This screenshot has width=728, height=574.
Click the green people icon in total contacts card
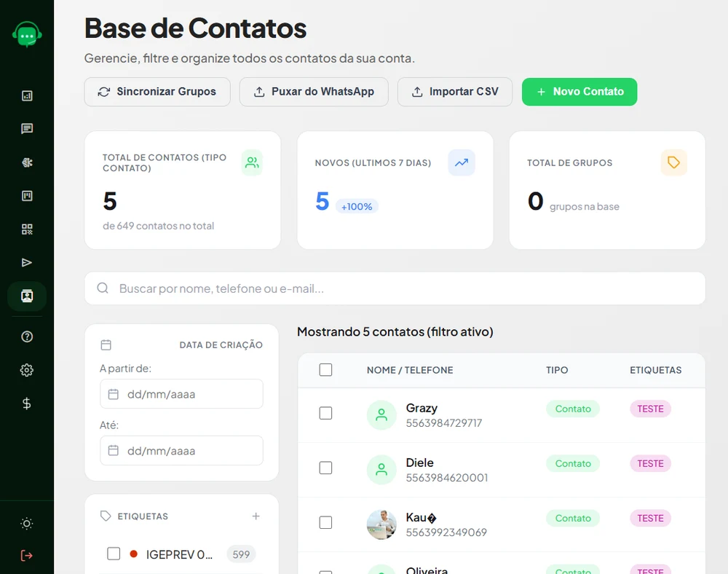pos(252,162)
